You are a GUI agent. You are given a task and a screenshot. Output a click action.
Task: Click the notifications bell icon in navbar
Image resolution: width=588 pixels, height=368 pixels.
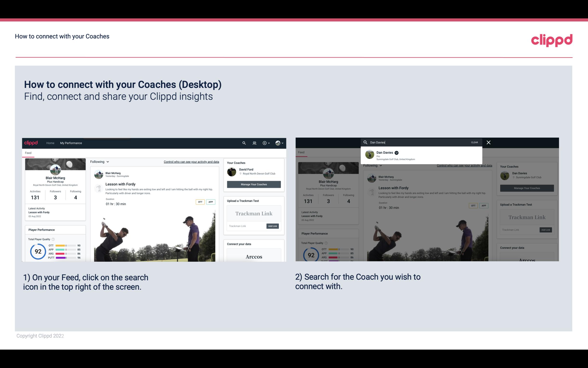click(x=254, y=143)
